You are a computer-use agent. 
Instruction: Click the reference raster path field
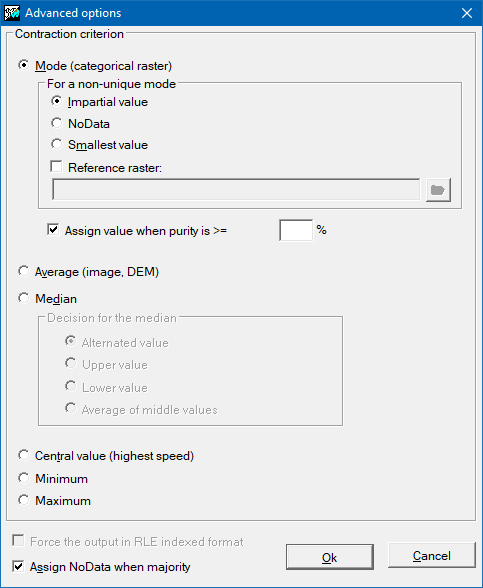[236, 190]
